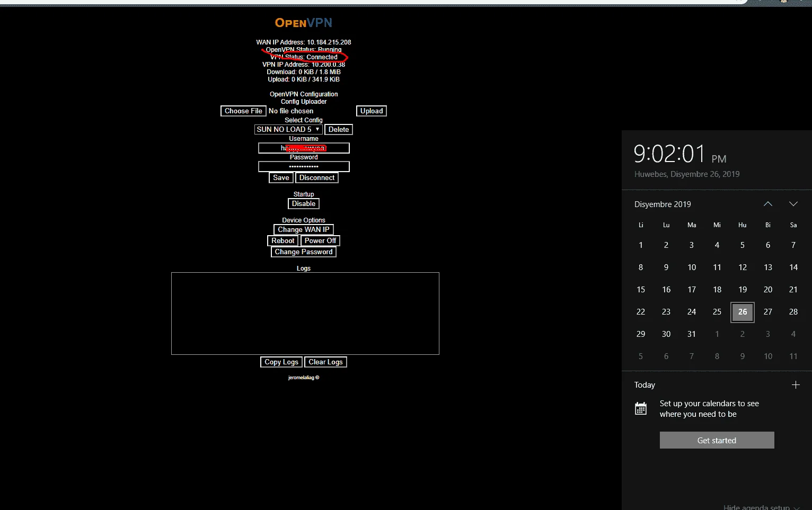Image resolution: width=812 pixels, height=510 pixels.
Task: Select December 10 in calendar
Action: 692,267
